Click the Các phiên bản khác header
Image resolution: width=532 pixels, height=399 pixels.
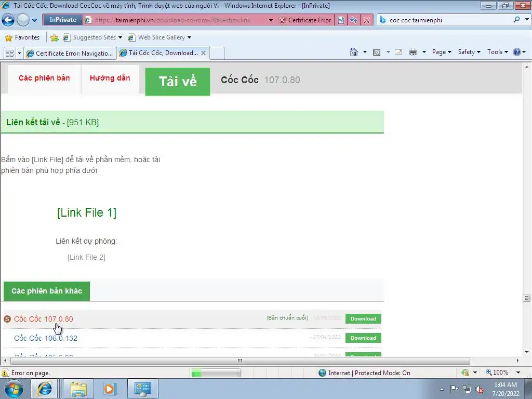[47, 291]
